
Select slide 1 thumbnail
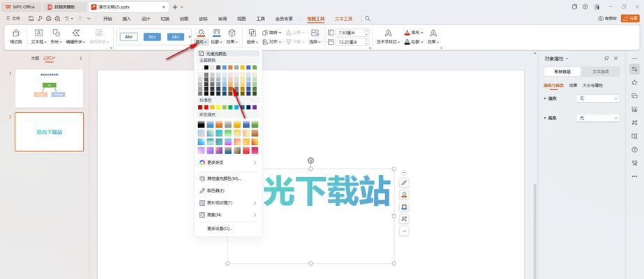point(50,88)
